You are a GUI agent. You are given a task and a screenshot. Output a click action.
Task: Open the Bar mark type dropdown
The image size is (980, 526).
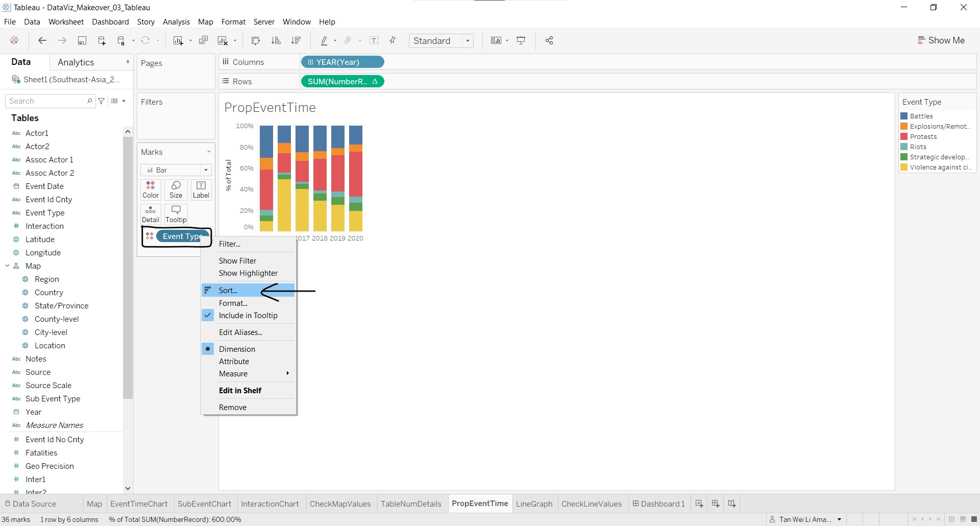click(176, 170)
